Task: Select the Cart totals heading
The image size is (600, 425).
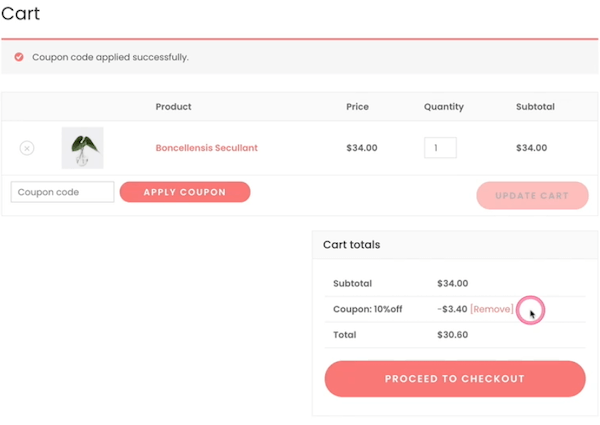Action: [x=351, y=245]
